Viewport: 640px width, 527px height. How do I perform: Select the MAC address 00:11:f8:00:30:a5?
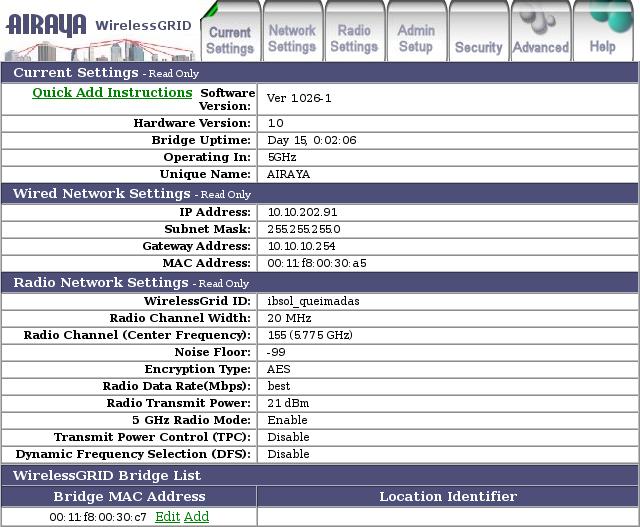tap(317, 263)
